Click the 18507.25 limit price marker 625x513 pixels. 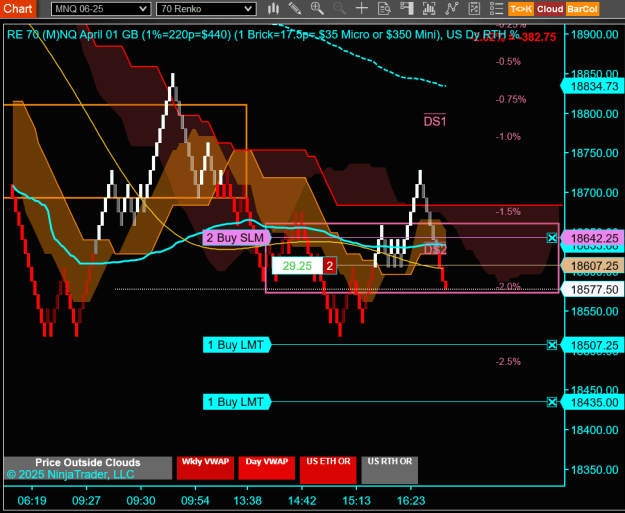[593, 345]
